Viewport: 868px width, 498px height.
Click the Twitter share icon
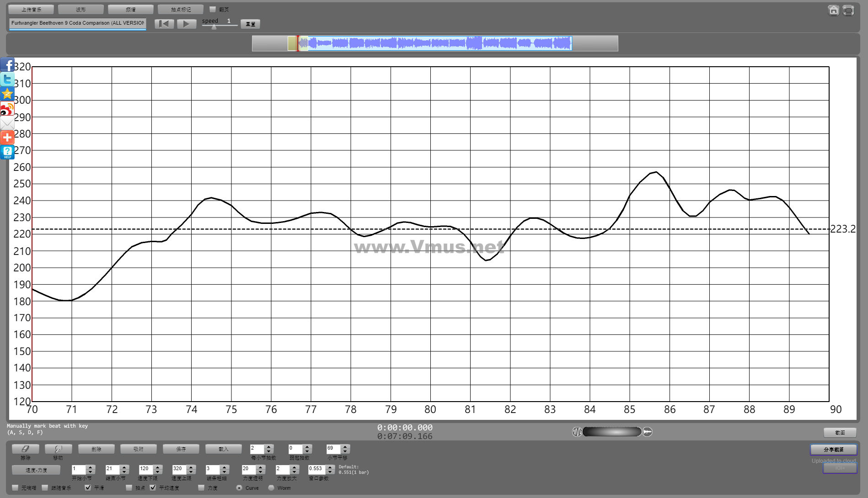(x=7, y=79)
